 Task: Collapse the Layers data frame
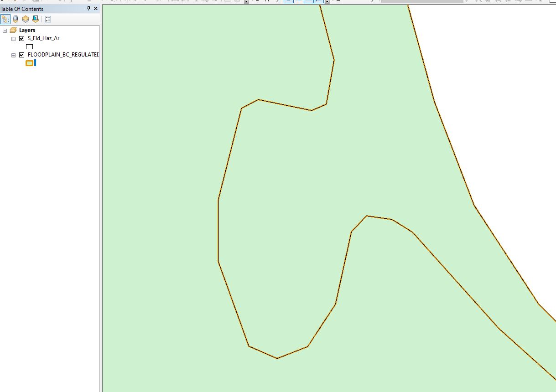tap(5, 30)
